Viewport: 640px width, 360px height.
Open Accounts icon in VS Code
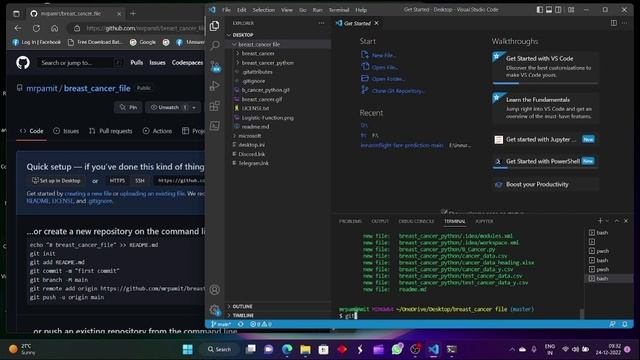pos(214,290)
